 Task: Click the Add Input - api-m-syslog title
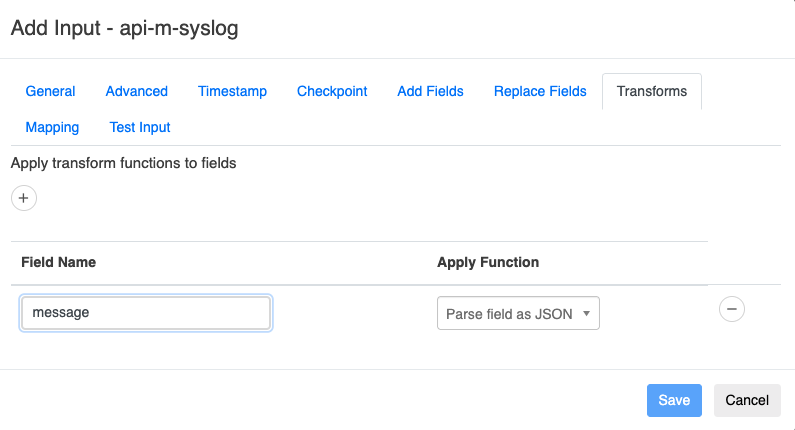pyautogui.click(x=124, y=27)
